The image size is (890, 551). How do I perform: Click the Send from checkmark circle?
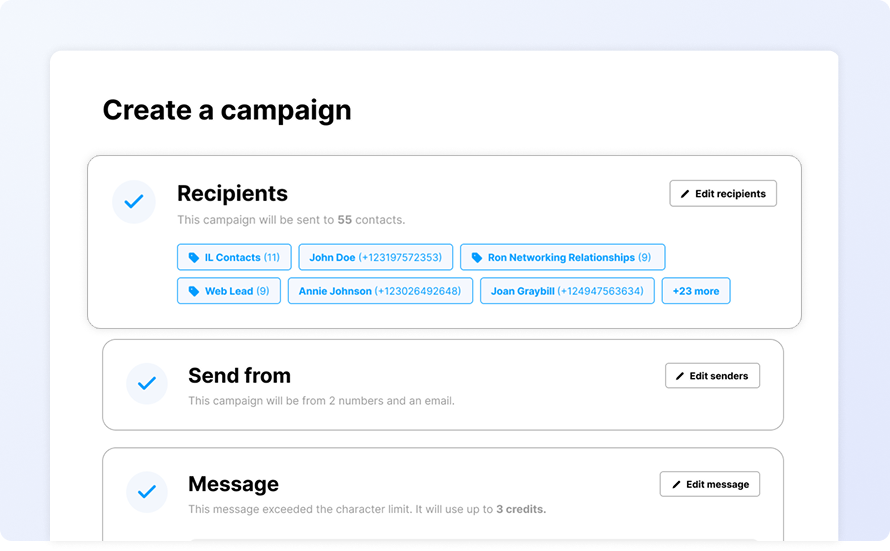coord(146,384)
